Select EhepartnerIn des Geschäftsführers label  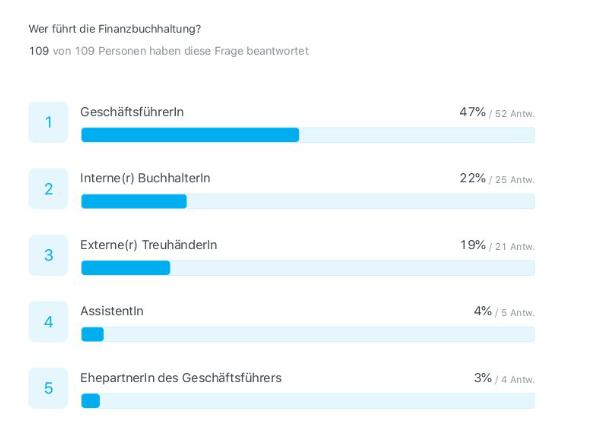point(181,378)
